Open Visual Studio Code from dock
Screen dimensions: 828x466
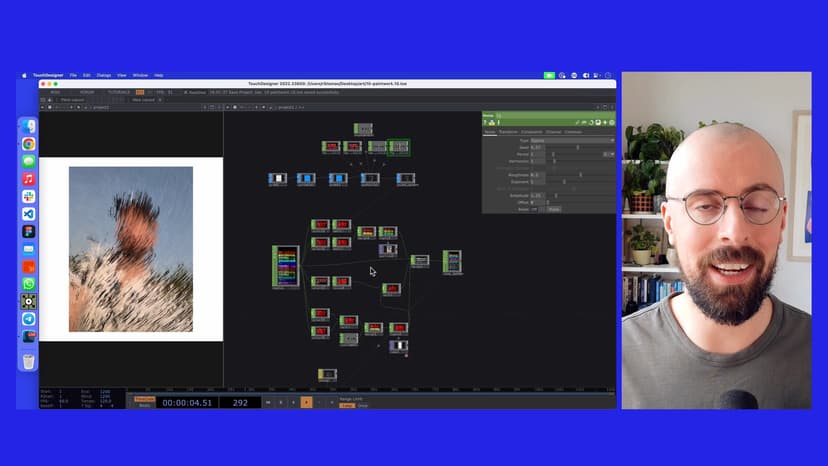click(x=29, y=213)
